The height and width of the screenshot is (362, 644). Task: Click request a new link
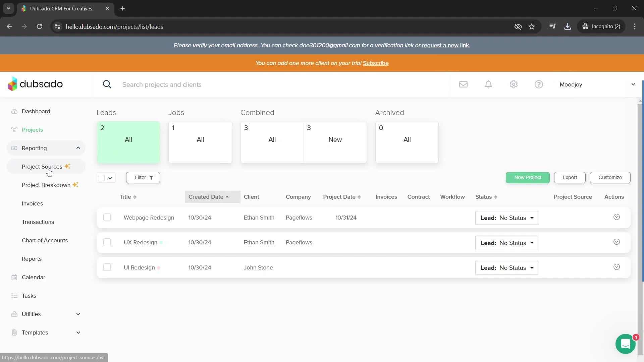point(446,45)
